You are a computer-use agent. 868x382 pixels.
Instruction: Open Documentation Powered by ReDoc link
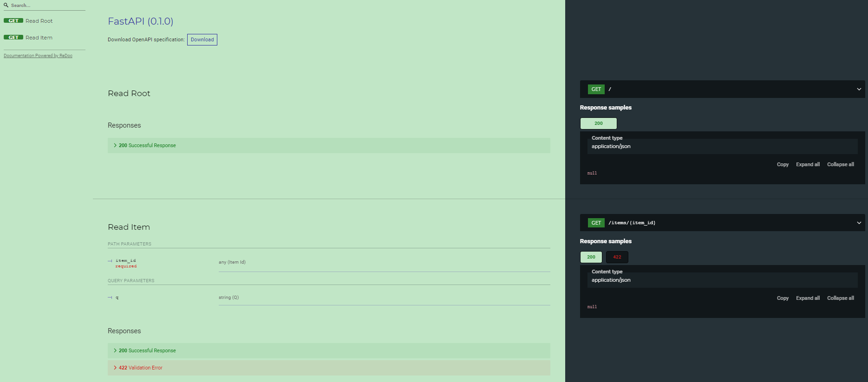[38, 56]
